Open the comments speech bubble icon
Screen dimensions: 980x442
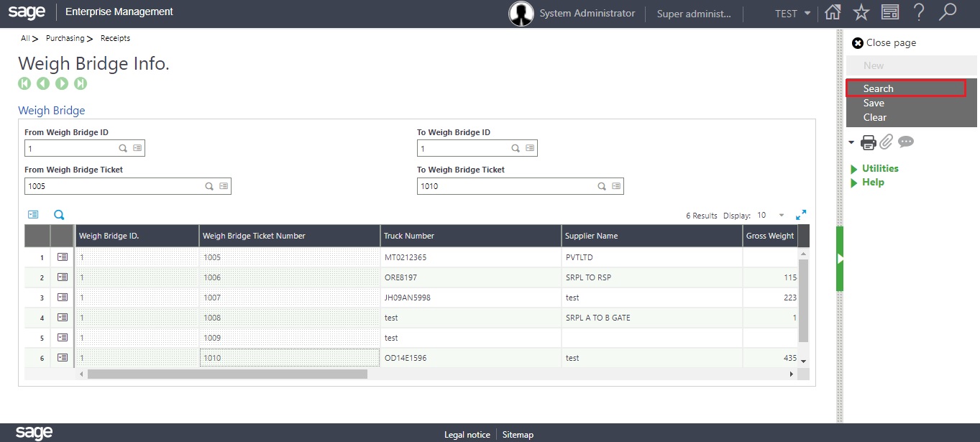tap(906, 142)
